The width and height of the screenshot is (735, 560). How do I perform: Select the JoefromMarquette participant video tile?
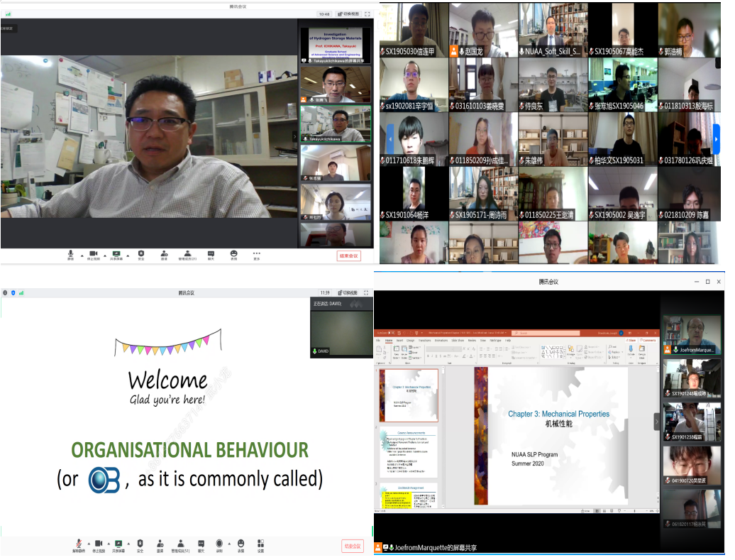point(692,334)
